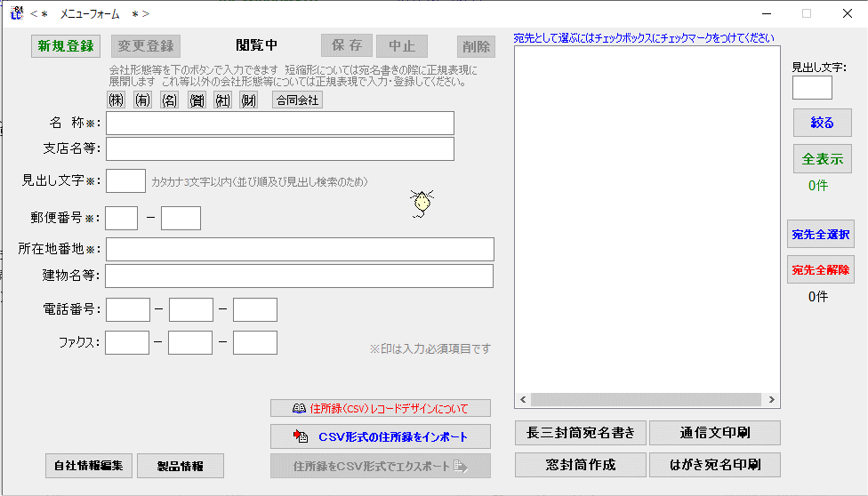
Task: Click the app icon in title bar
Action: click(15, 13)
